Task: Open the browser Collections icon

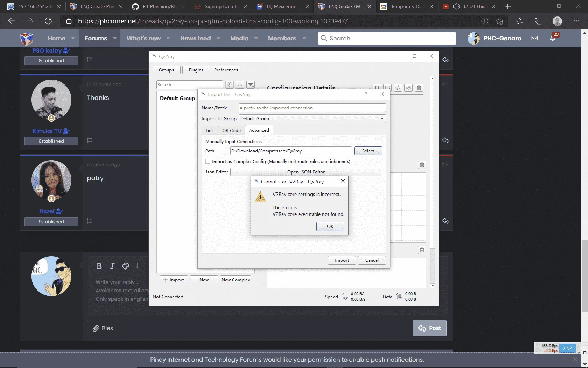Action: (538, 21)
